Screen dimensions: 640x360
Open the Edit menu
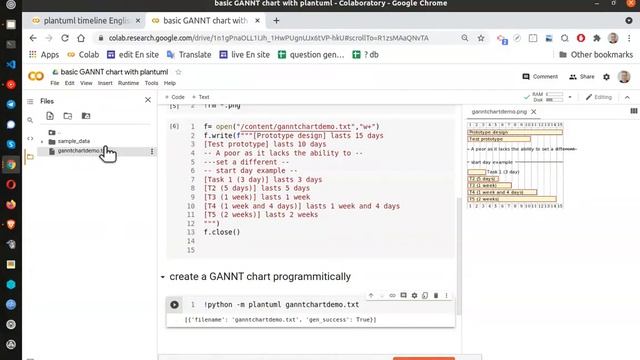(x=69, y=83)
